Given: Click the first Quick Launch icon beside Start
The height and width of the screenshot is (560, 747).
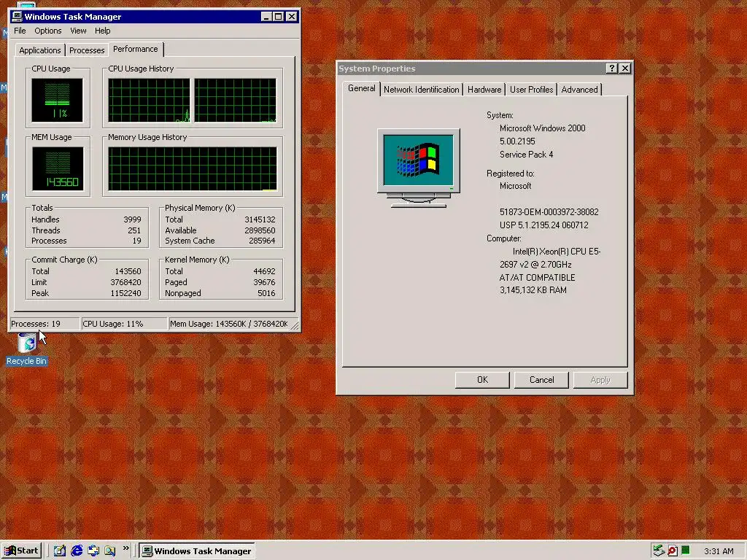Looking at the screenshot, I should pos(60,551).
